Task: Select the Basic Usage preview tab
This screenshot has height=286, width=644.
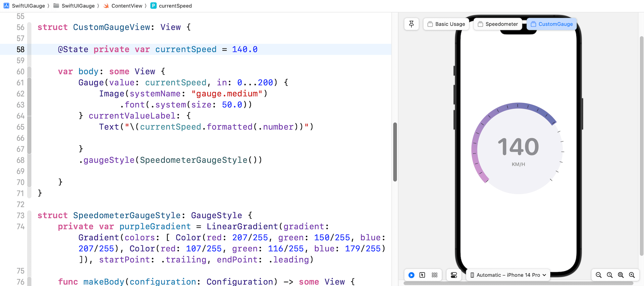Action: [x=446, y=24]
